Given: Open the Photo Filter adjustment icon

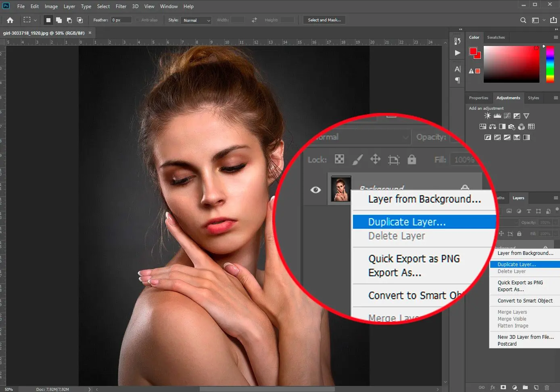Looking at the screenshot, I should (x=511, y=127).
